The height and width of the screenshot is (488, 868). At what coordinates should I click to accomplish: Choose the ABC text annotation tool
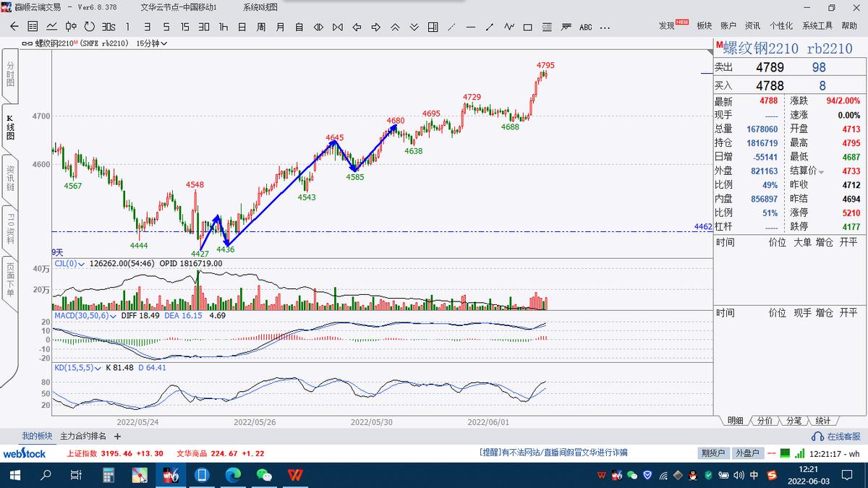coord(585,27)
